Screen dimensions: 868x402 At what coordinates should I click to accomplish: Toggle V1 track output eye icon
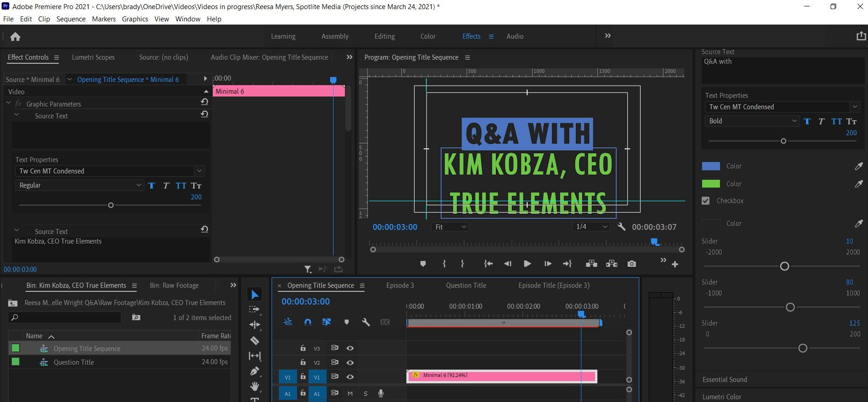click(x=350, y=377)
